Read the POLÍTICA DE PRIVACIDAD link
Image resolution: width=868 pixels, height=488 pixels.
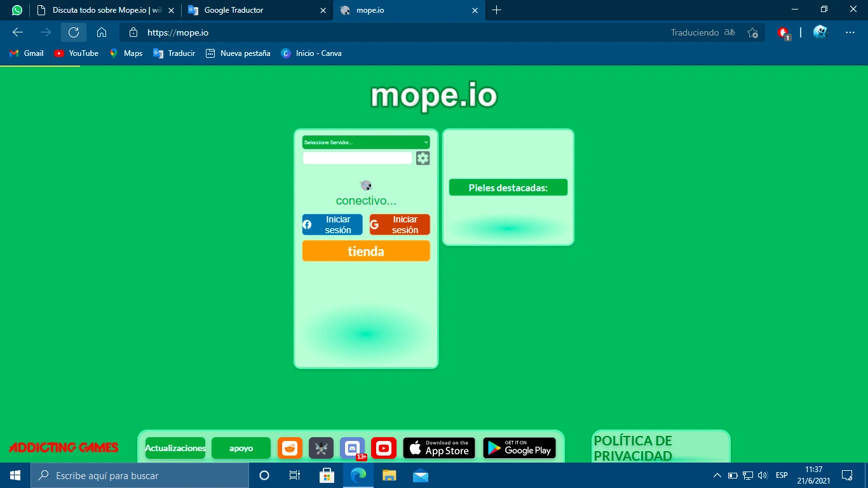(632, 447)
